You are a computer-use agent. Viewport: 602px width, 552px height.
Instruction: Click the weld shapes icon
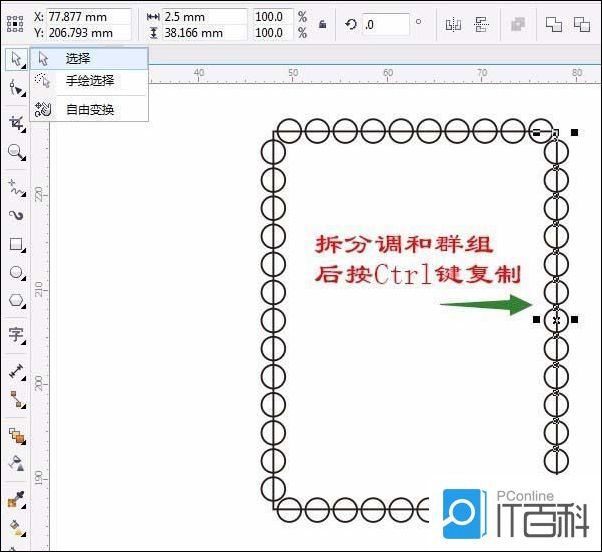click(554, 25)
